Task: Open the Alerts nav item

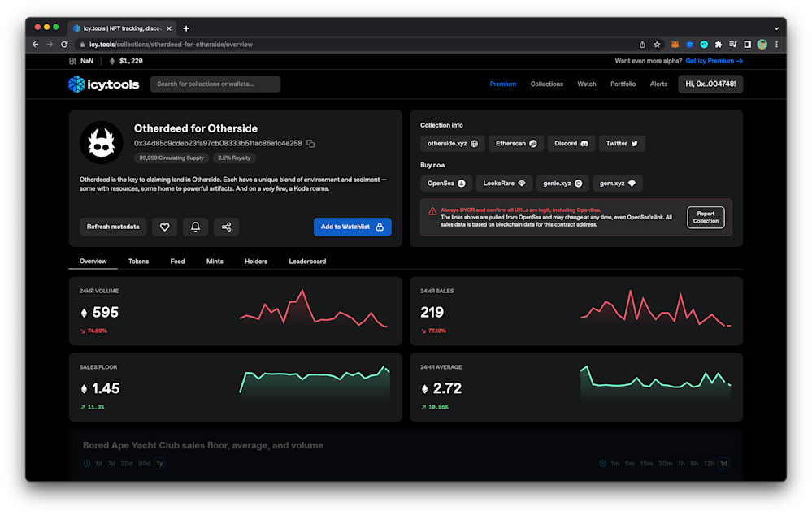Action: 658,84
